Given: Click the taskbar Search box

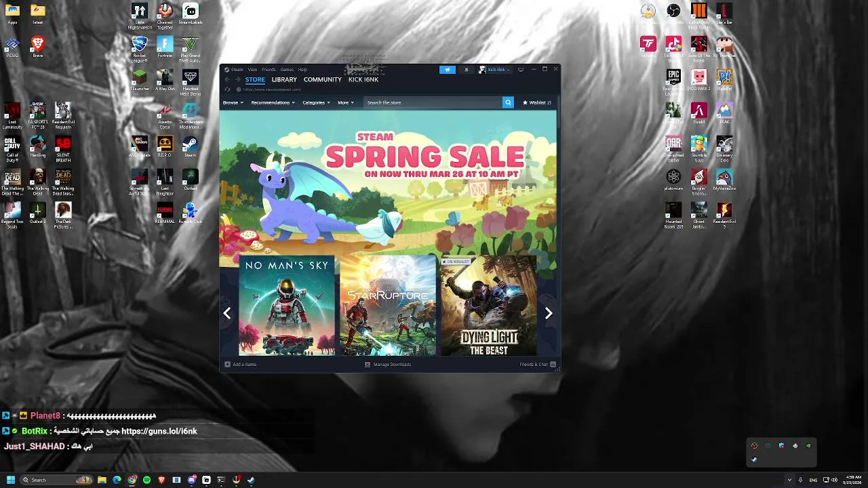Looking at the screenshot, I should point(56,480).
